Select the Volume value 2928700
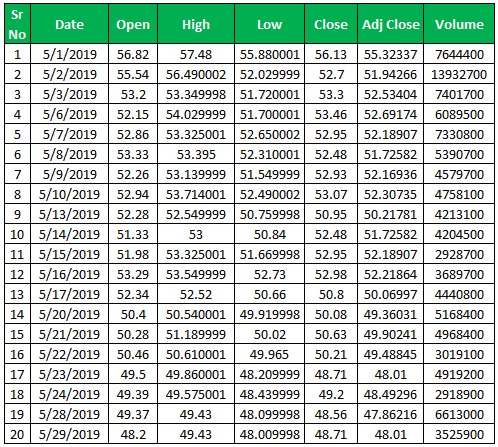The width and height of the screenshot is (498, 447). (x=459, y=254)
